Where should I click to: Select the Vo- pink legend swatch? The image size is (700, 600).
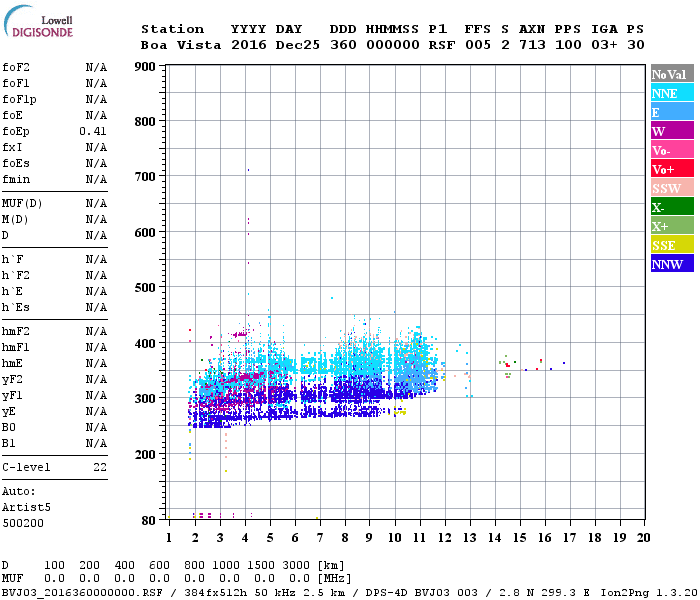(672, 150)
